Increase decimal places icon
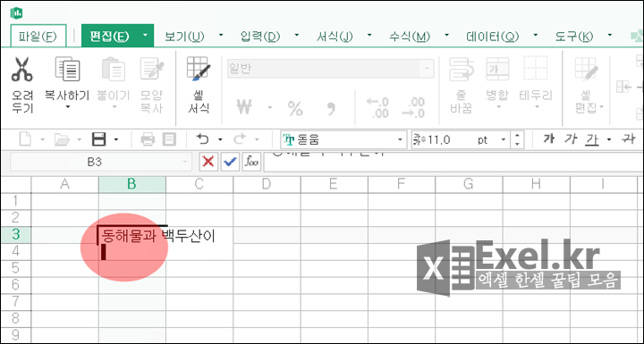The width and height of the screenshot is (644, 344). (x=377, y=107)
